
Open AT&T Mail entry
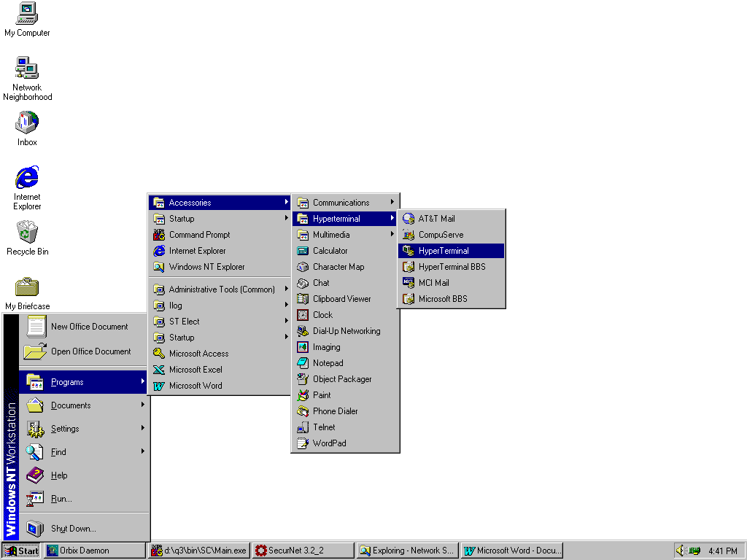451,219
